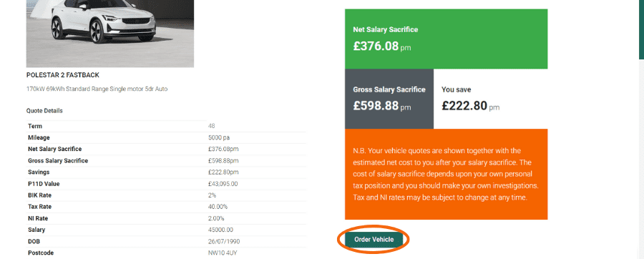Screen dimensions: 644x259
Task: Select the BIK Rate 2% value
Action: (x=213, y=195)
